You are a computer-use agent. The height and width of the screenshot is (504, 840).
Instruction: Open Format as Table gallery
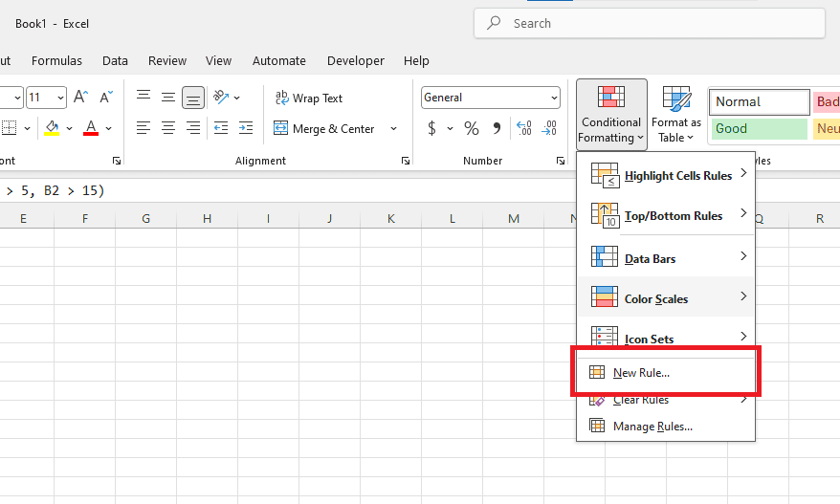click(676, 115)
